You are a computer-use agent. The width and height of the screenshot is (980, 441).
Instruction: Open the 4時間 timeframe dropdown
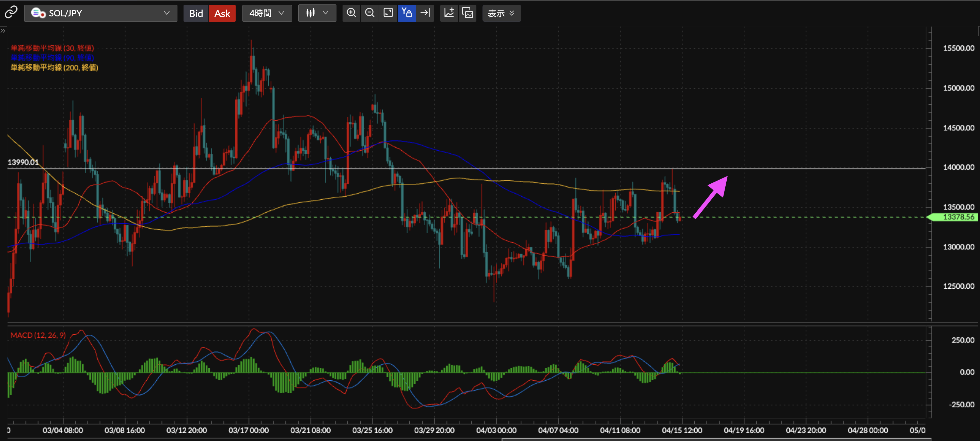(x=267, y=13)
